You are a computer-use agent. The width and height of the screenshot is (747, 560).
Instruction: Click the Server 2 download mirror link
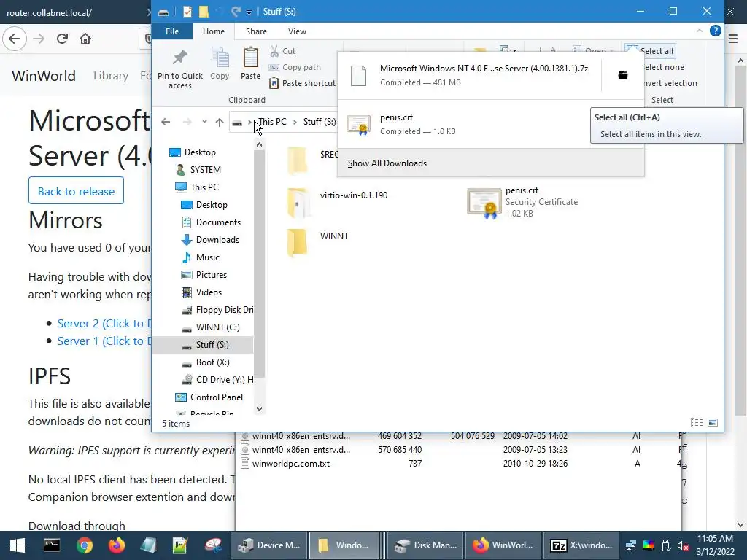[104, 323]
